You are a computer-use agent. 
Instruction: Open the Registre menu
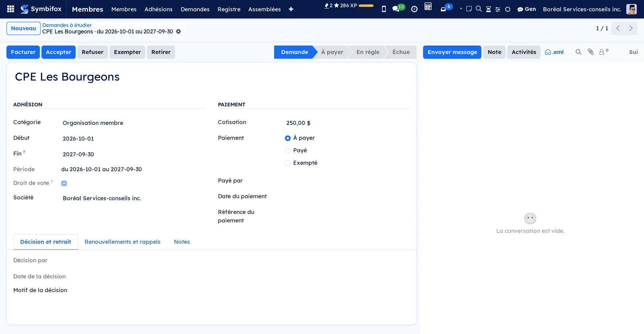[229, 9]
